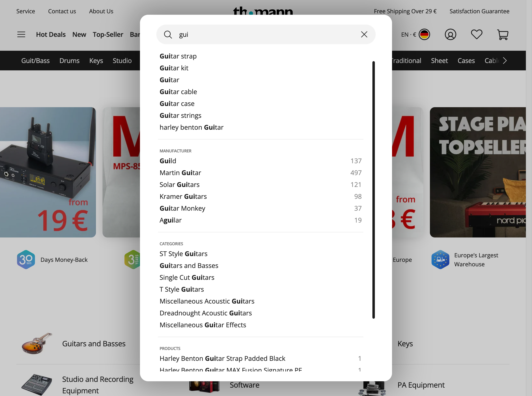Expand more categories with the right chevron
532x396 pixels.
tap(505, 61)
